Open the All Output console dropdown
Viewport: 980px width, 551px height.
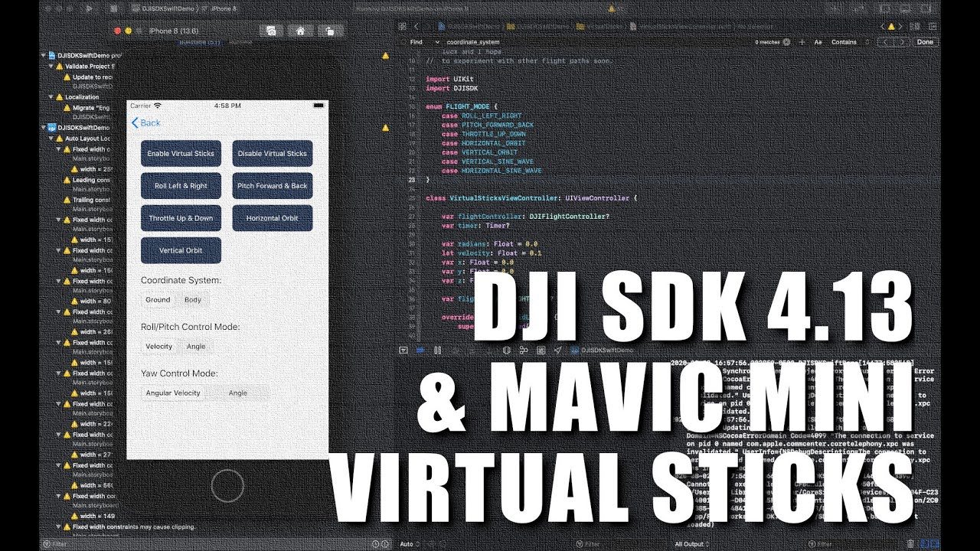coord(693,544)
